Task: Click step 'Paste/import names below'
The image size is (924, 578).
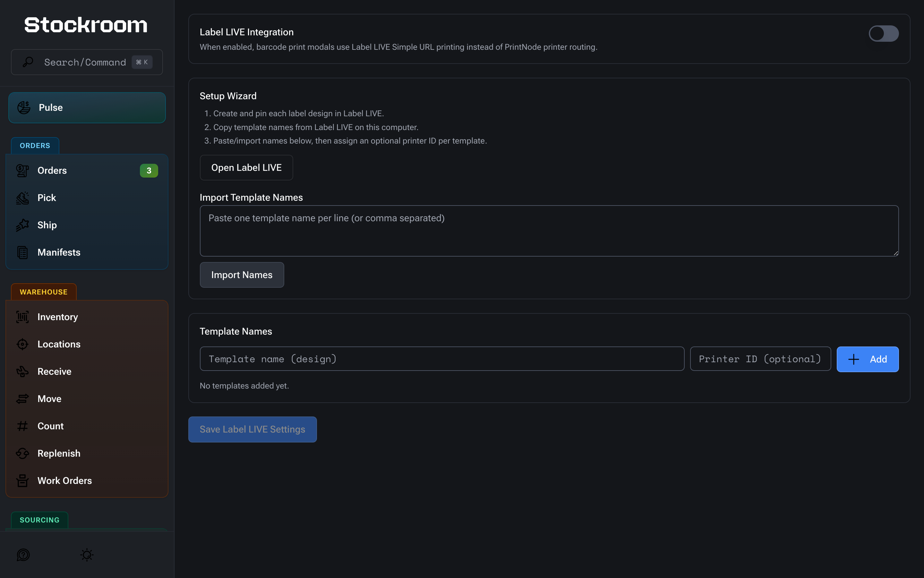Action: point(350,141)
